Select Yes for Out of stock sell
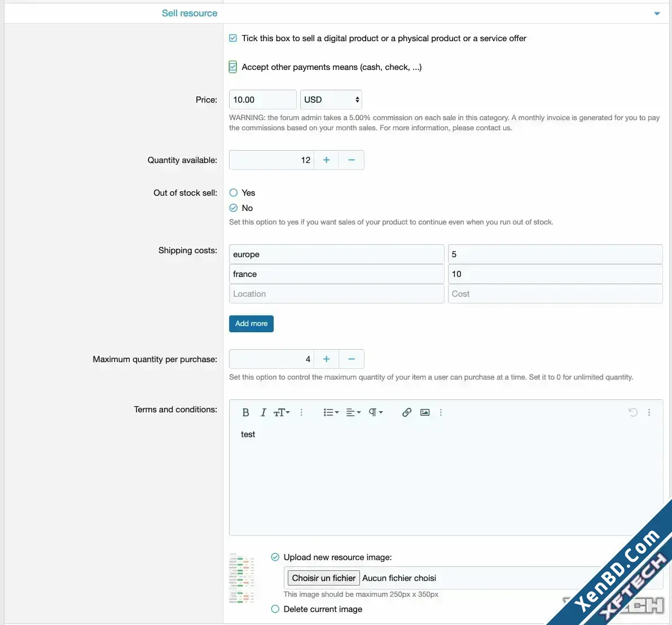This screenshot has width=672, height=625. [x=233, y=193]
